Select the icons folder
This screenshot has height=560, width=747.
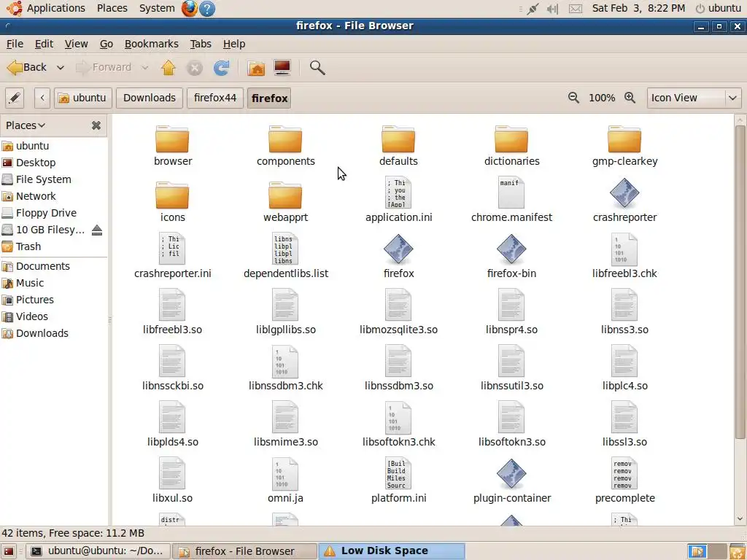(x=172, y=195)
